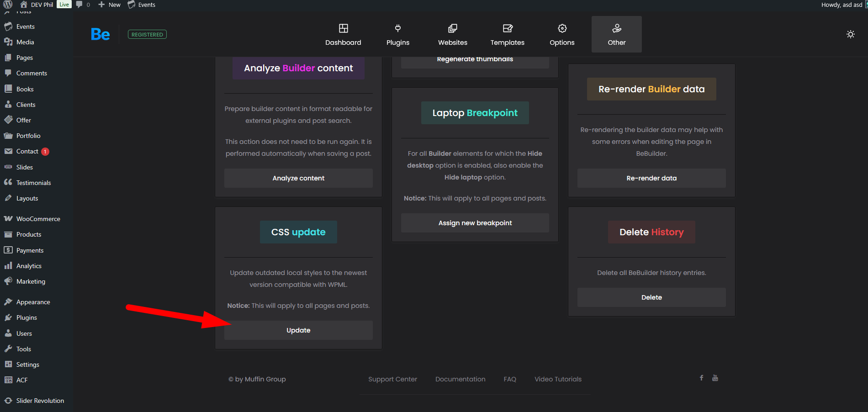The width and height of the screenshot is (868, 412).
Task: Click the CSS Update button
Action: (298, 330)
